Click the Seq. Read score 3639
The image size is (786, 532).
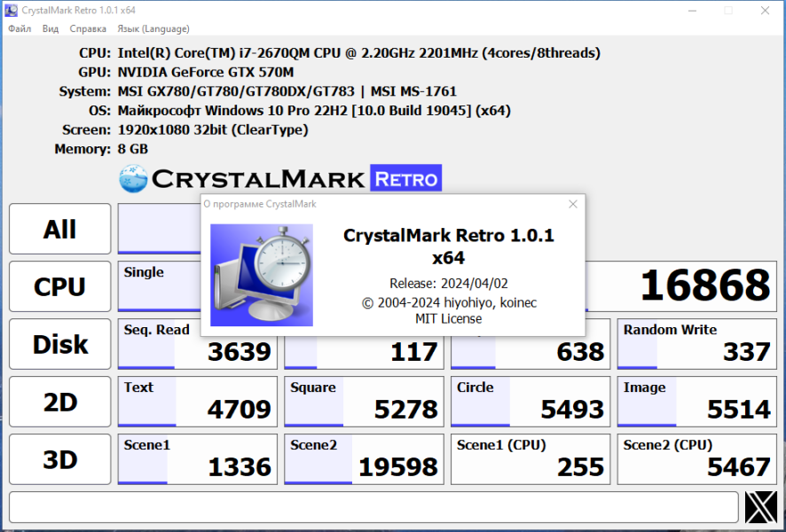[x=198, y=344]
